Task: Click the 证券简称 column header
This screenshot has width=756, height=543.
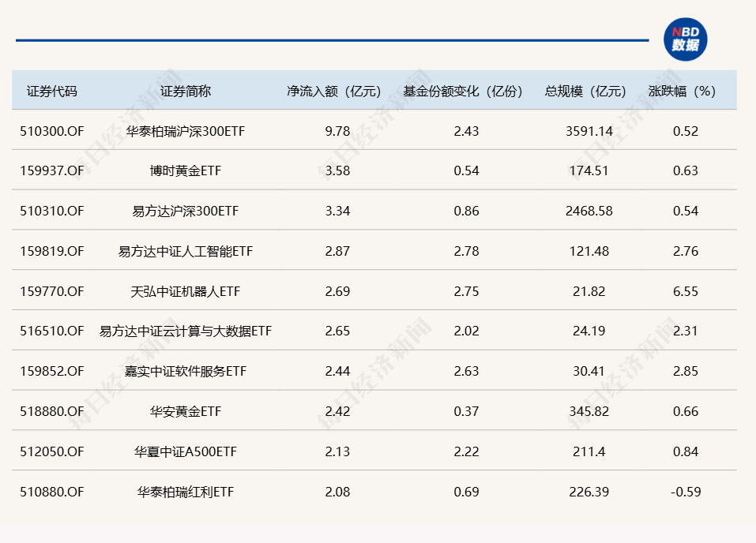Action: click(186, 91)
